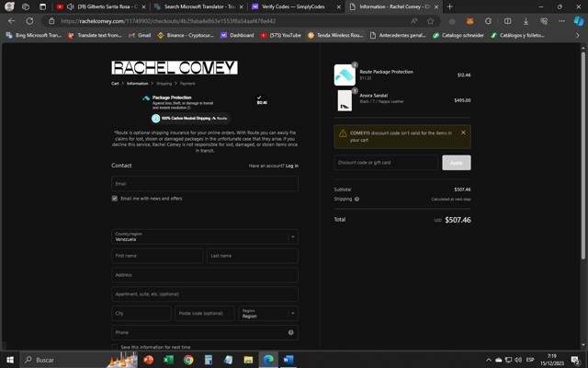
Task: Show more bookmarks bar items chevron
Action: point(578,35)
